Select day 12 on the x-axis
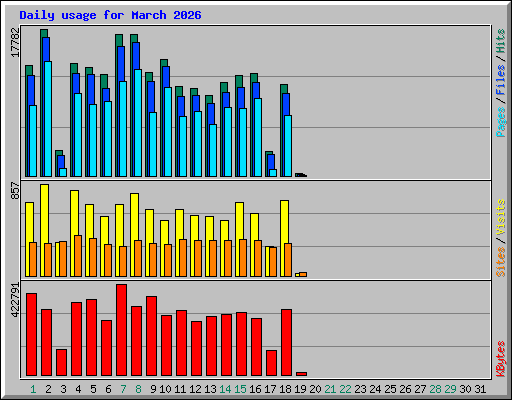Image resolution: width=512 pixels, height=400 pixels. click(x=195, y=389)
